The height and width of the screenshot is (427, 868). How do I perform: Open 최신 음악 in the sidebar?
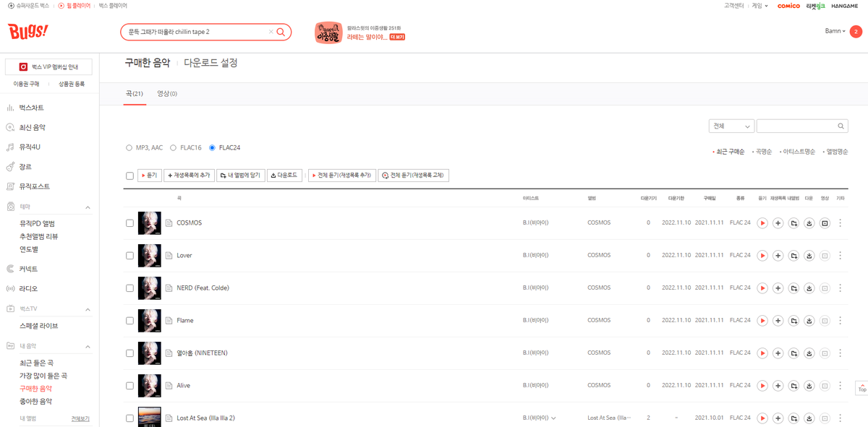pos(33,128)
